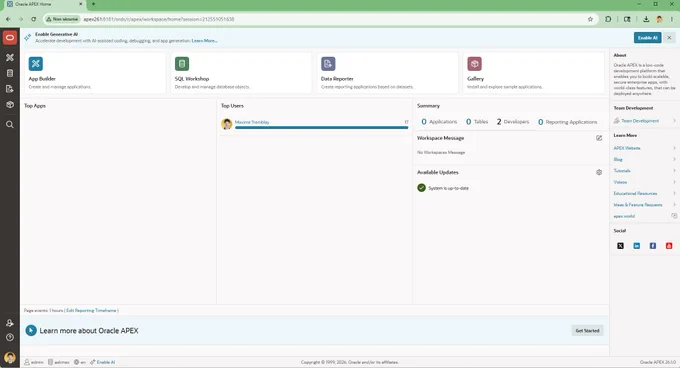Click the Chrome profile avatar in the toolbar

point(659,19)
